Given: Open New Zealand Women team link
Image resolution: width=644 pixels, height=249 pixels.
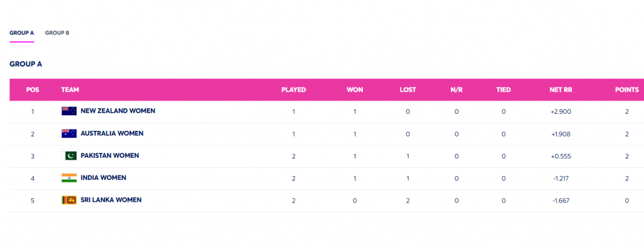Looking at the screenshot, I should 118,111.
